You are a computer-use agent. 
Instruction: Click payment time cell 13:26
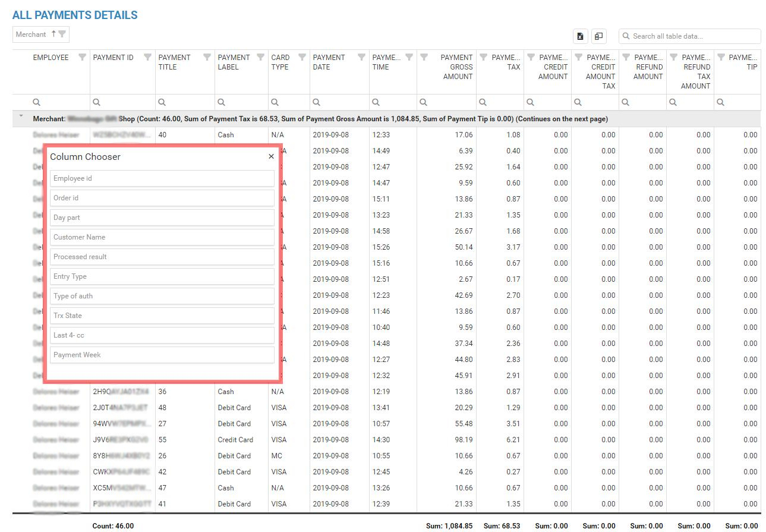click(381, 488)
